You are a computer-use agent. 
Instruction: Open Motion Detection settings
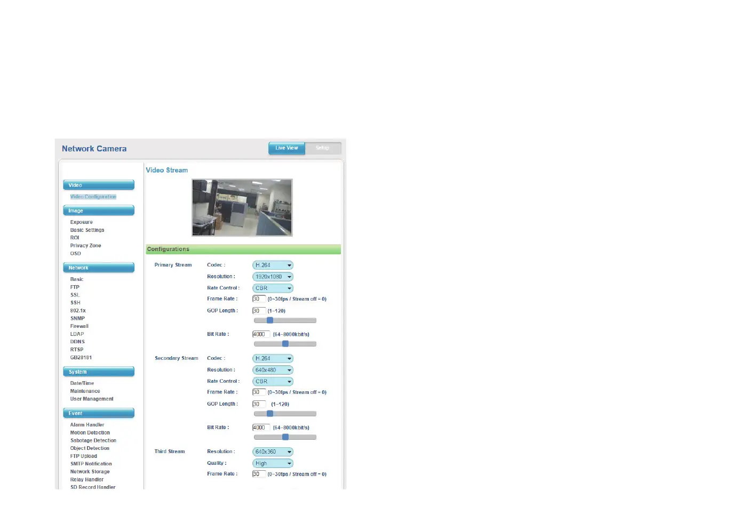click(90, 433)
